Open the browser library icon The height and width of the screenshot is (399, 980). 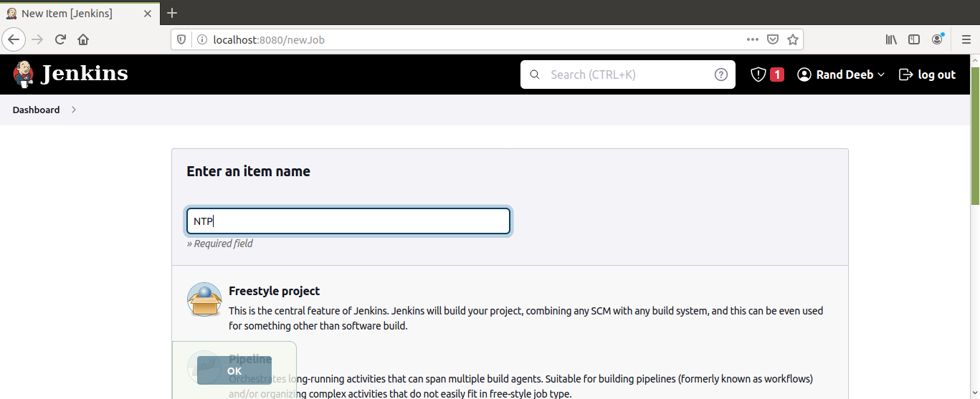click(x=891, y=39)
